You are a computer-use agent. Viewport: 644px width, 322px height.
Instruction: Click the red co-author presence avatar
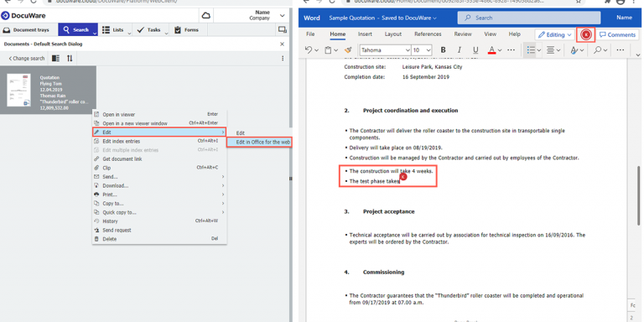[x=586, y=35]
